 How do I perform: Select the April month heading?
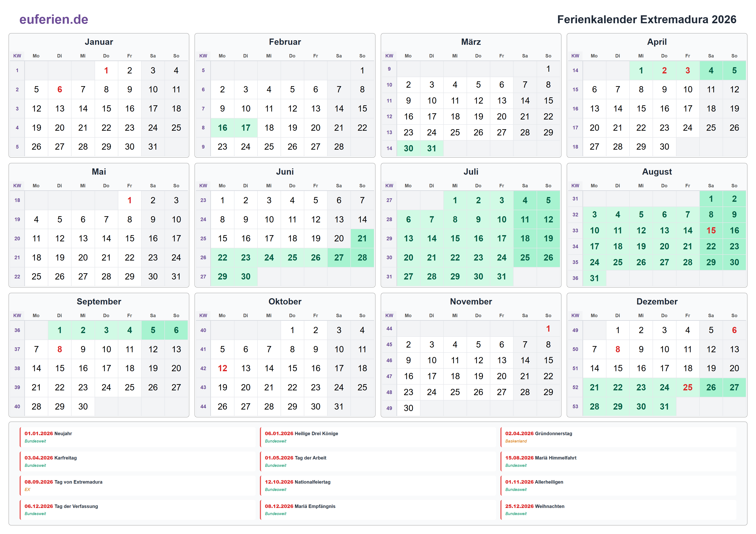(x=657, y=42)
